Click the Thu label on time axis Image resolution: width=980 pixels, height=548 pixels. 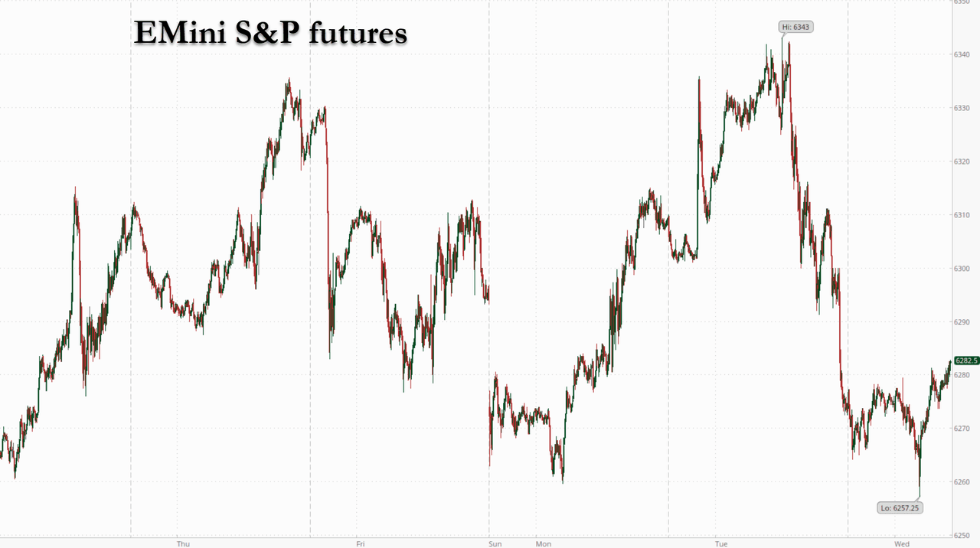(x=183, y=543)
